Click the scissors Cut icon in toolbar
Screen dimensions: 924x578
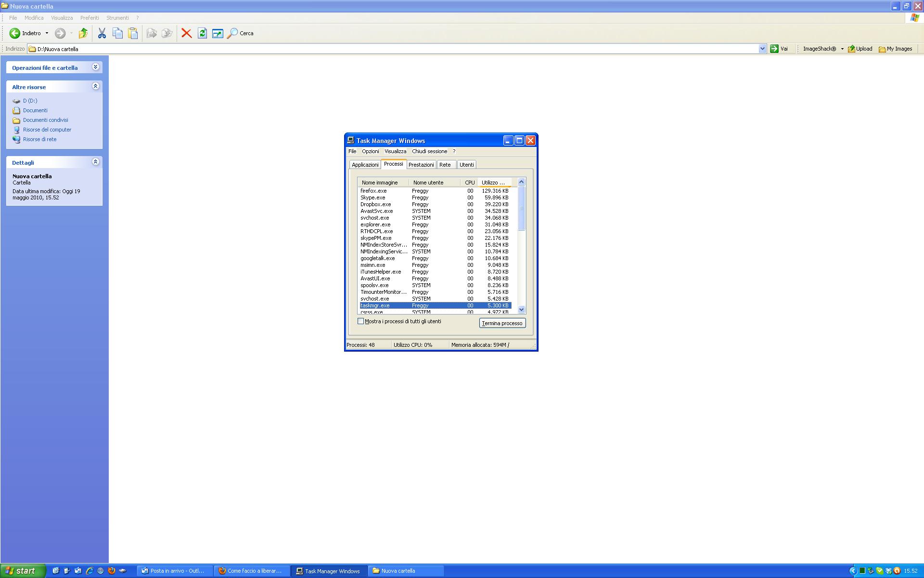coord(102,33)
